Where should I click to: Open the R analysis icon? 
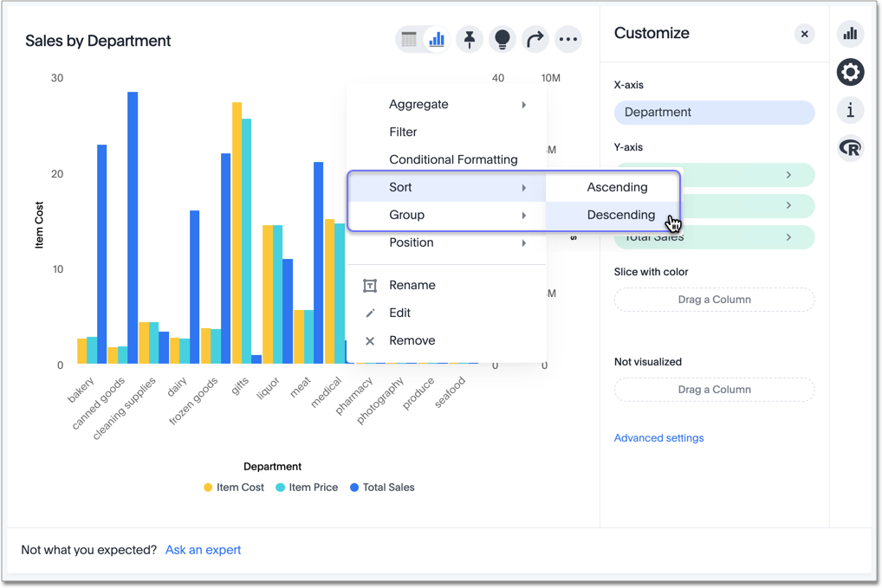coord(850,148)
